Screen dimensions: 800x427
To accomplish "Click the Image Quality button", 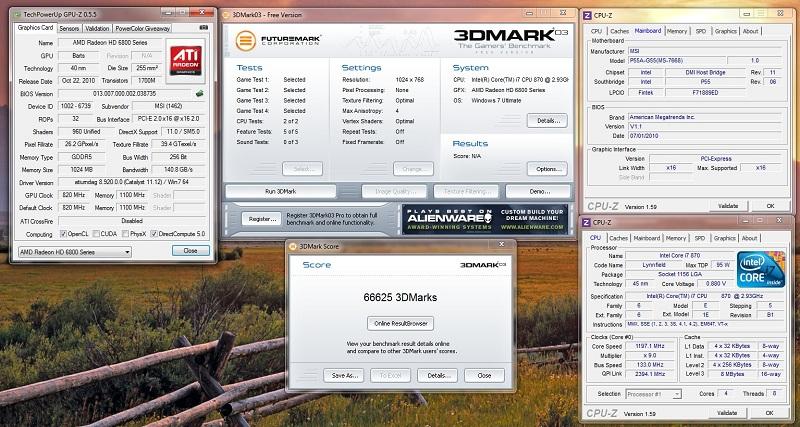I will pyautogui.click(x=394, y=191).
